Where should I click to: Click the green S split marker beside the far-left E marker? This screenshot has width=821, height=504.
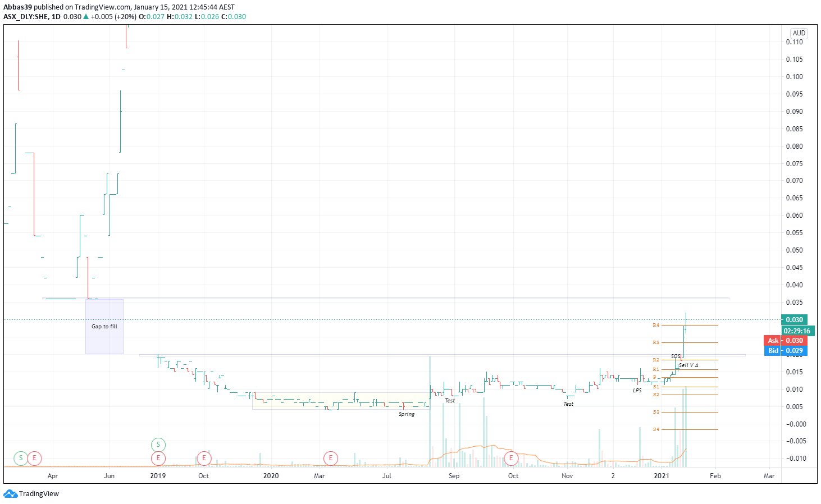coord(21,458)
